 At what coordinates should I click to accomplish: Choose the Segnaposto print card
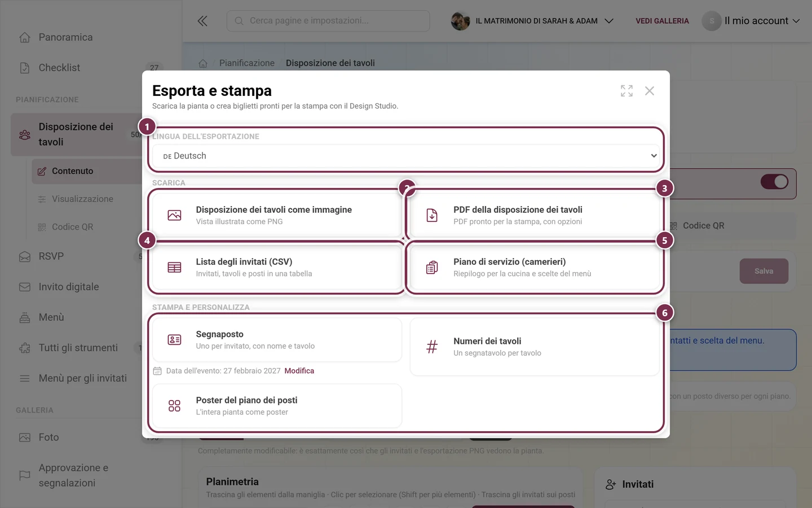(x=277, y=340)
